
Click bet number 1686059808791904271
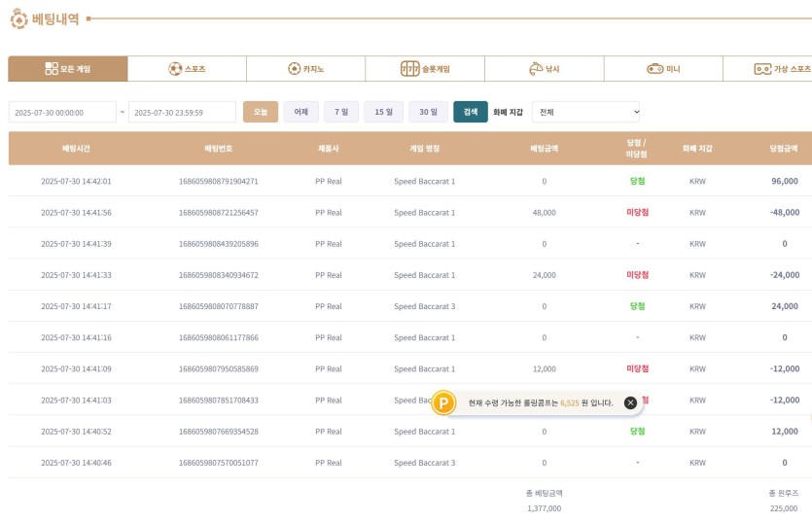pos(219,181)
